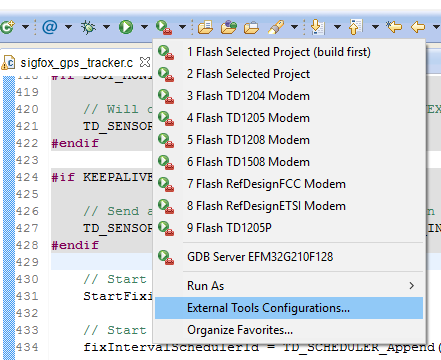Click icon beside Flash TD1204 Modem entry
This screenshot has height=360, width=441.
click(166, 97)
